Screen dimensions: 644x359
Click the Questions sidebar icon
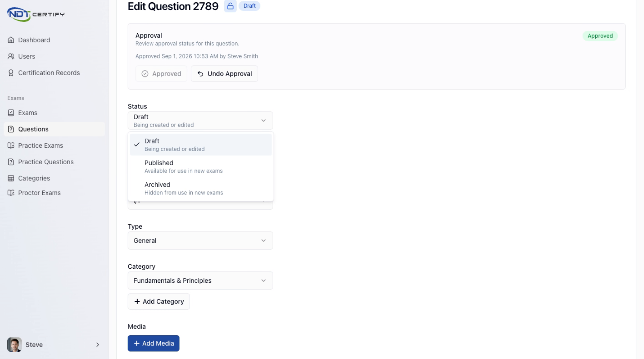click(x=11, y=129)
